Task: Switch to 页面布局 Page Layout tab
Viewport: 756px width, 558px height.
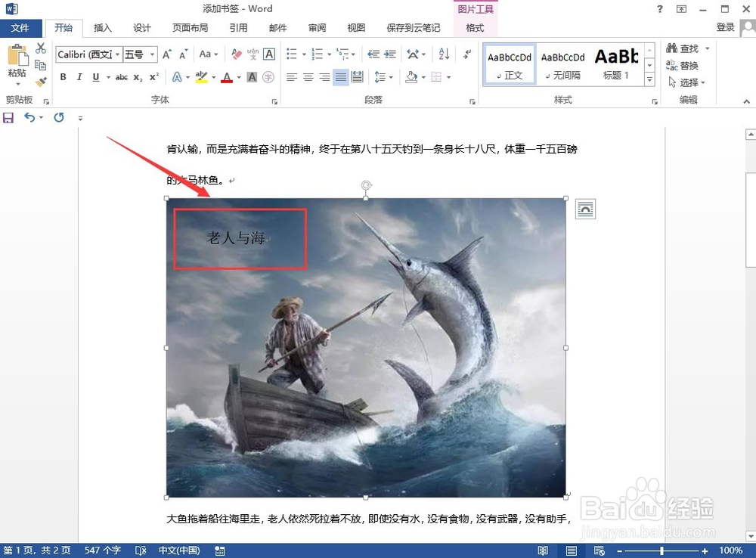Action: tap(190, 28)
